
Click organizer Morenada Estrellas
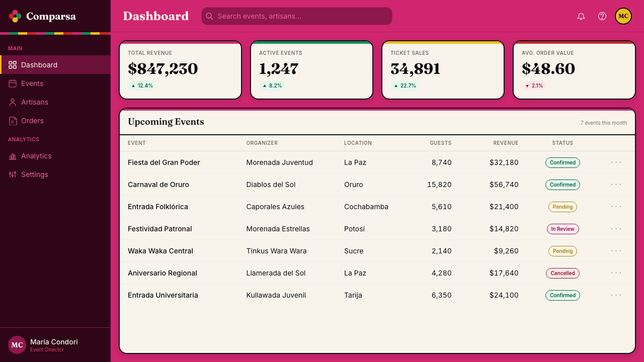pyautogui.click(x=278, y=229)
